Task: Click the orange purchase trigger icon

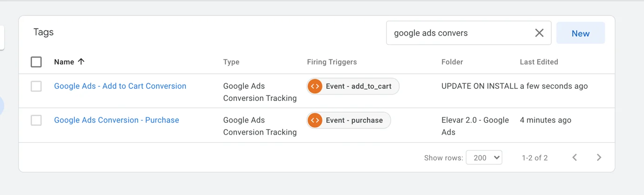Action: tap(315, 121)
